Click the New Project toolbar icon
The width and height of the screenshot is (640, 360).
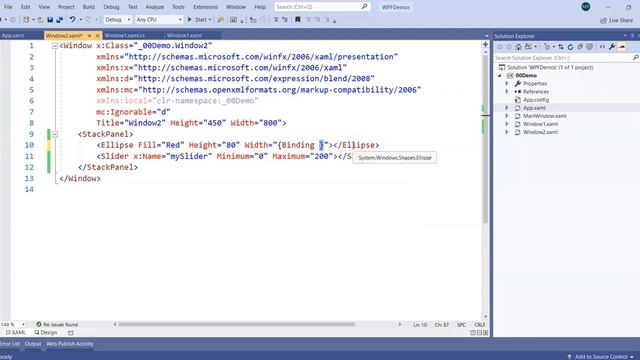click(x=26, y=20)
